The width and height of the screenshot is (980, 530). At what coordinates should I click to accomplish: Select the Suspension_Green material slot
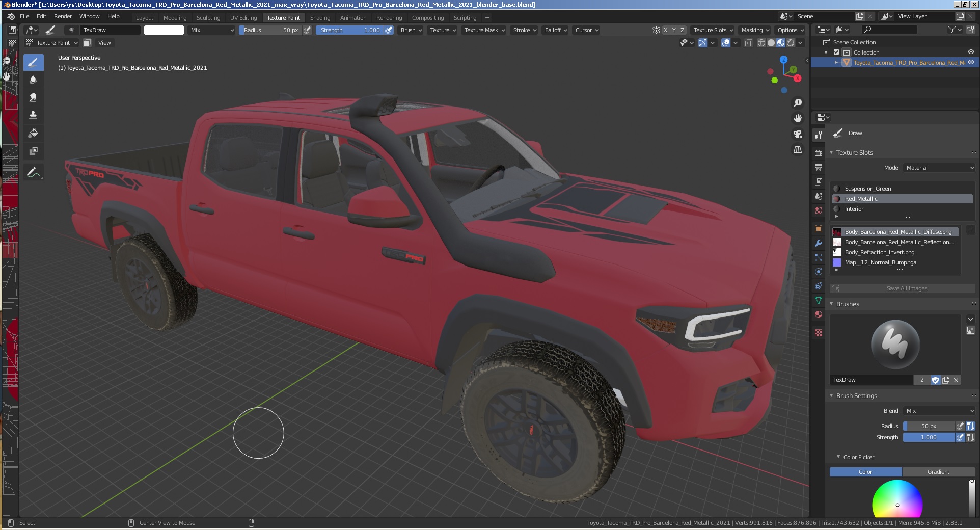pos(903,189)
